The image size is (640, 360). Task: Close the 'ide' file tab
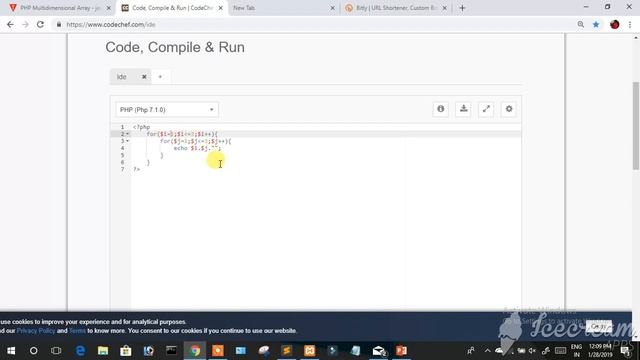click(144, 77)
